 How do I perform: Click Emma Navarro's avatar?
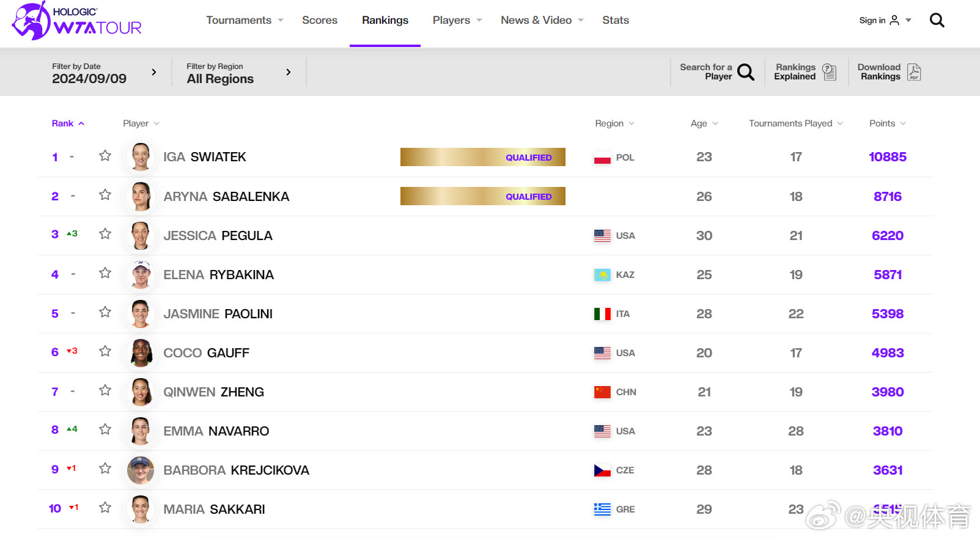pos(141,431)
